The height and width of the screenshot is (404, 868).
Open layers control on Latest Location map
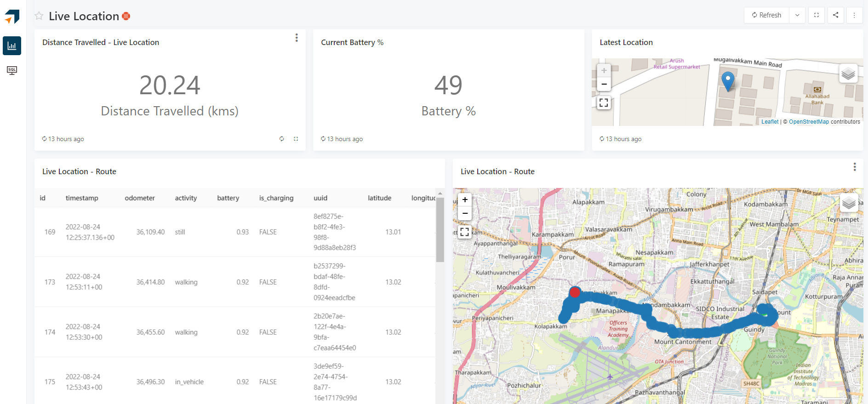[x=848, y=73]
